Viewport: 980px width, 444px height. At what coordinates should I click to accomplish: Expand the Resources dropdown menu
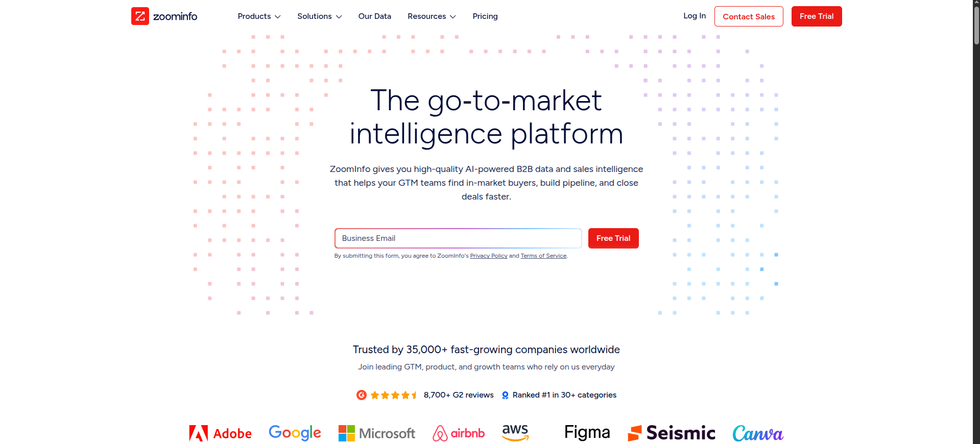tap(432, 16)
